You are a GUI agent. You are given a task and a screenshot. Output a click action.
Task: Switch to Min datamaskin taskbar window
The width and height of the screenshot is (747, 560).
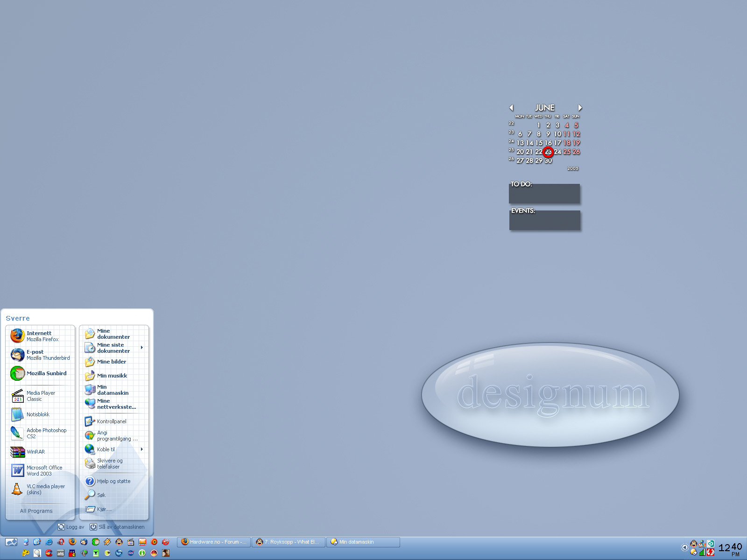tap(364, 542)
